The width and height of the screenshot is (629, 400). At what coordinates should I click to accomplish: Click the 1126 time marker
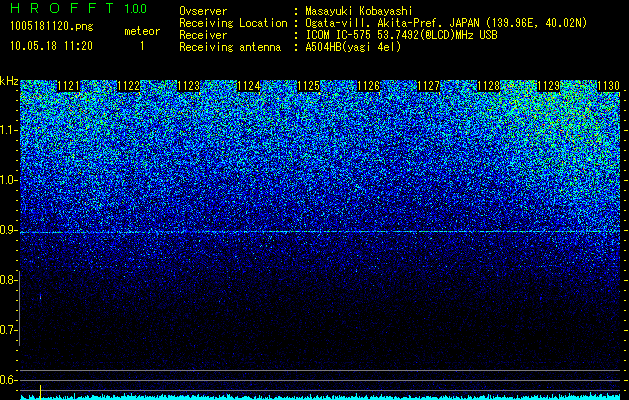(x=369, y=86)
